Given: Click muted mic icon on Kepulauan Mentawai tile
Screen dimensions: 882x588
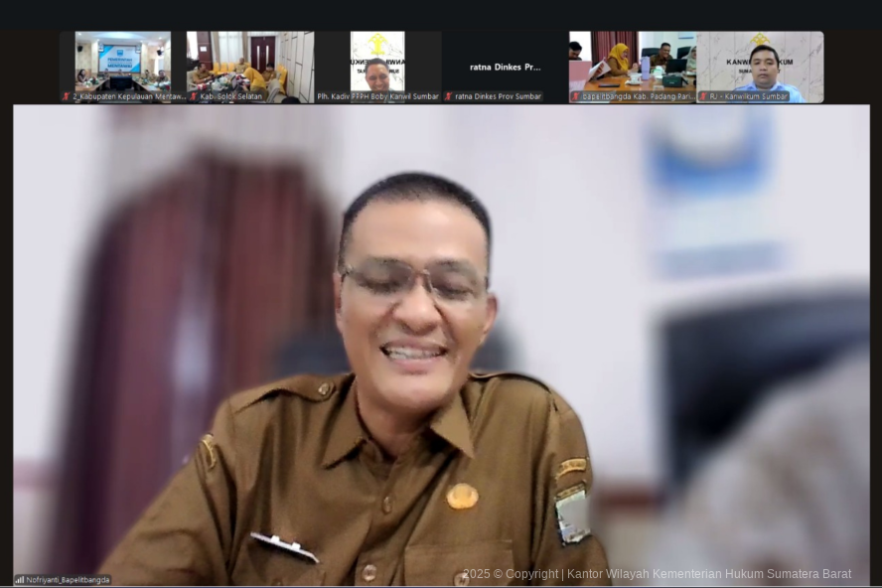Looking at the screenshot, I should [67, 97].
